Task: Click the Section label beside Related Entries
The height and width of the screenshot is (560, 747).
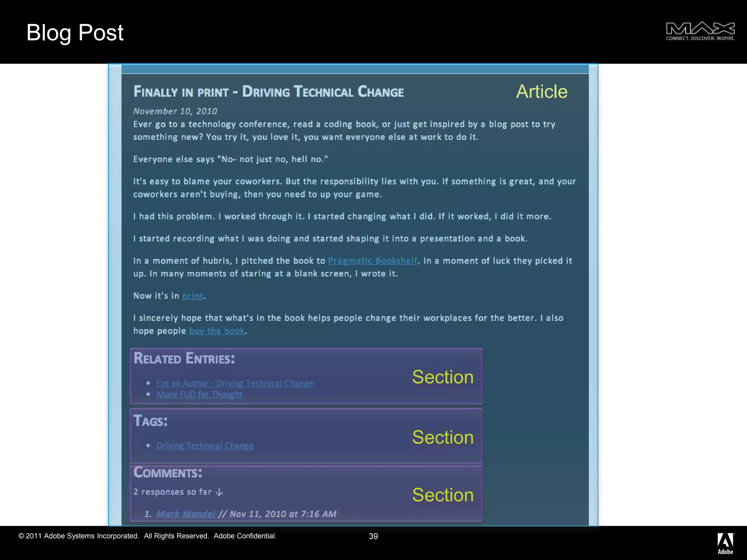Action: click(x=442, y=377)
